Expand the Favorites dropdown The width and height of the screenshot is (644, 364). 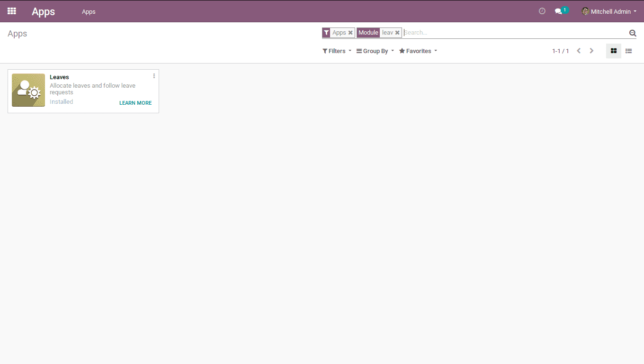[418, 51]
